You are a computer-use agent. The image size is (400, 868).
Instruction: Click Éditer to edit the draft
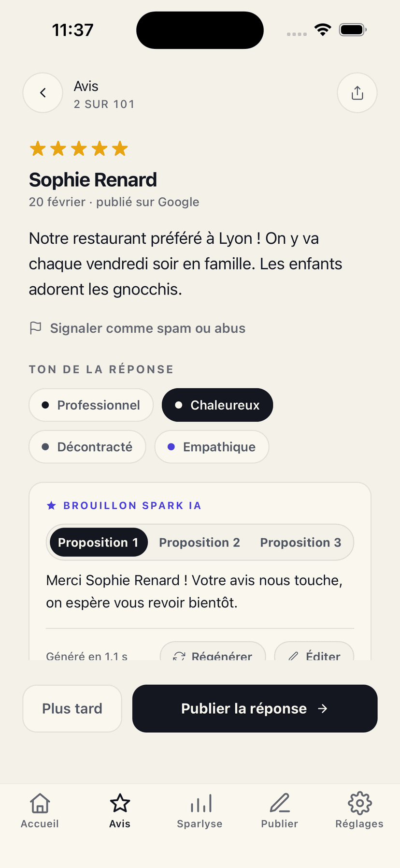pyautogui.click(x=314, y=652)
